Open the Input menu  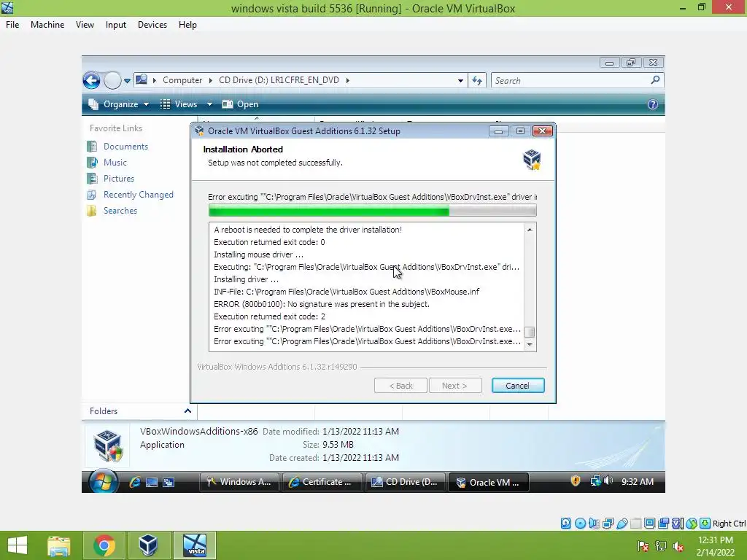116,25
